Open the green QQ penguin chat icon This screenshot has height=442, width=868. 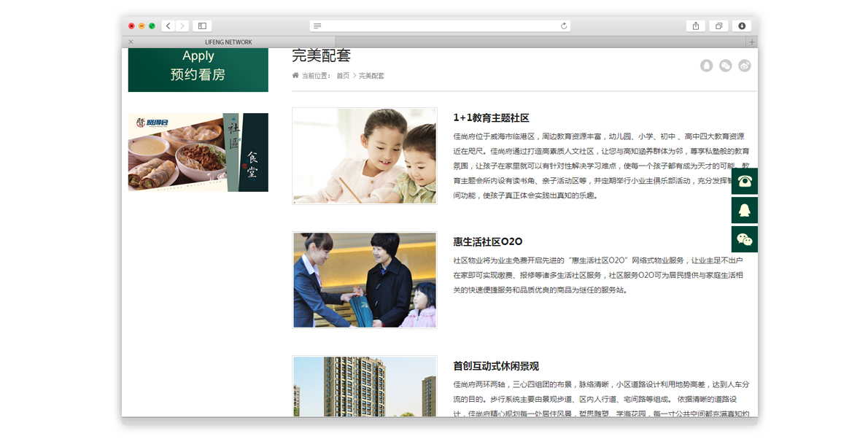click(x=745, y=210)
